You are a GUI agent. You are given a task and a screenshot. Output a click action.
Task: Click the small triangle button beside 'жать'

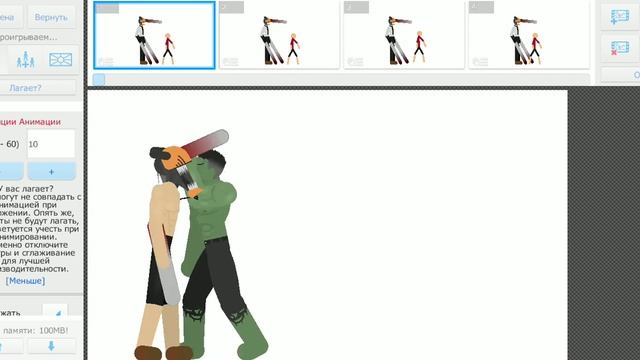[x=55, y=312]
